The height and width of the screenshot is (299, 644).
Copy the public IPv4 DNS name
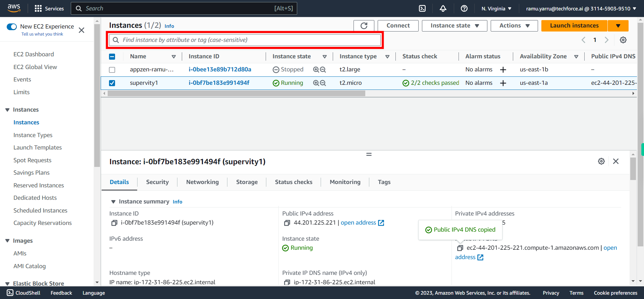coord(460,248)
